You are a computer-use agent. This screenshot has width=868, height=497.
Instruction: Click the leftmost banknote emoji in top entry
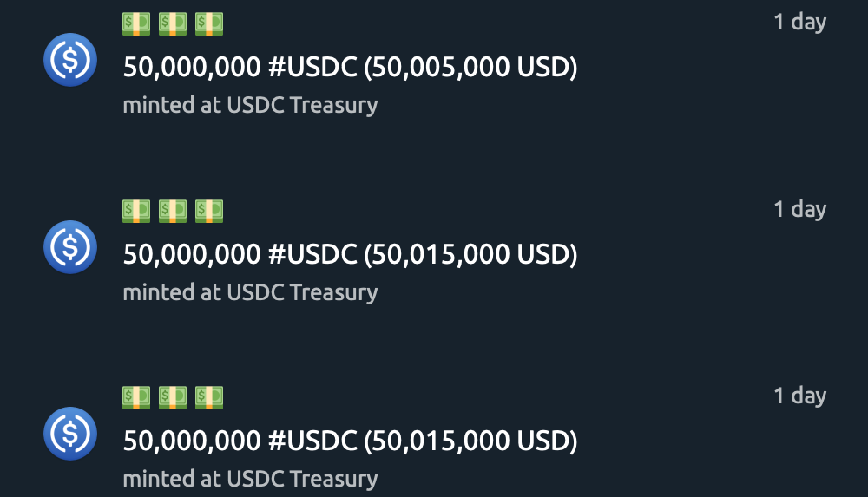pyautogui.click(x=136, y=23)
